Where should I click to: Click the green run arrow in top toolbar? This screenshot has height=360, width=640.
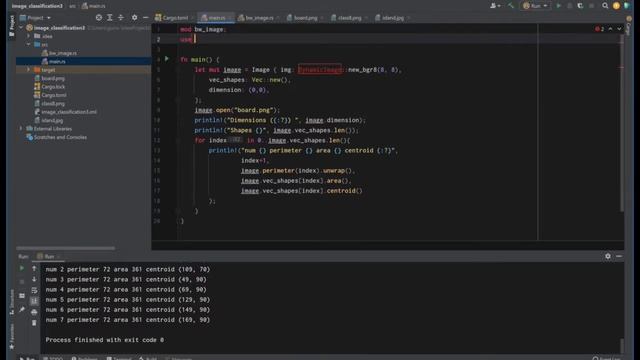[559, 6]
